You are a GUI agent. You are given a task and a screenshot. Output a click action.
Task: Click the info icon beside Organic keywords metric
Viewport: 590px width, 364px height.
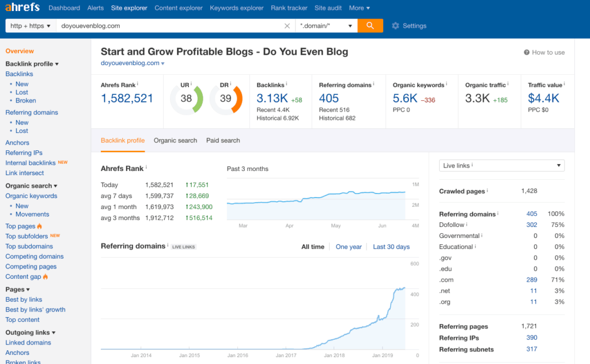point(447,84)
